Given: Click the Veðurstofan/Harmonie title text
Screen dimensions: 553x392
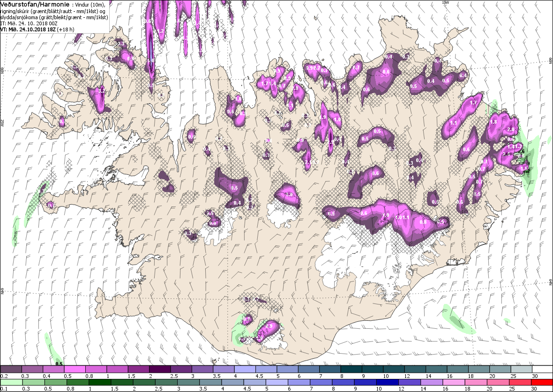Looking at the screenshot, I should pyautogui.click(x=35, y=4).
